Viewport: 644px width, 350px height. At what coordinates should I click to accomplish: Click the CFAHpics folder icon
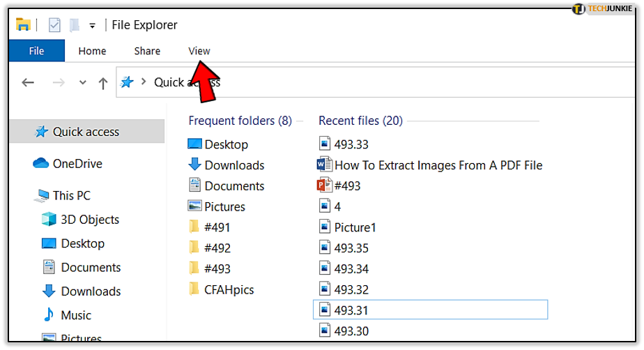tap(194, 289)
